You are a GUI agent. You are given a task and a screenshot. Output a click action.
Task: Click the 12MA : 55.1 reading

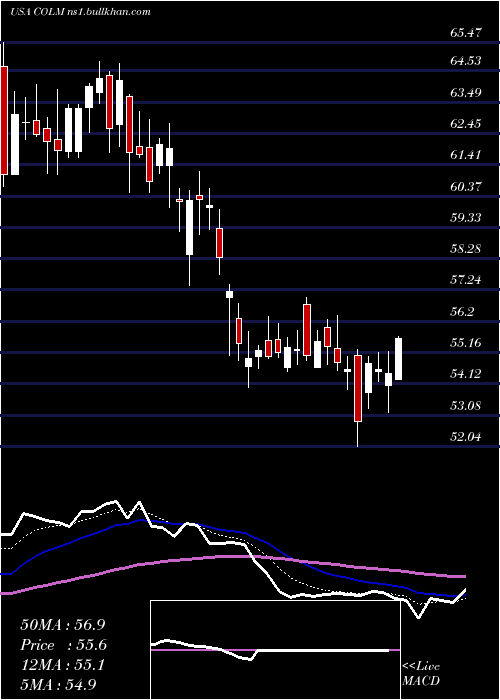tap(62, 665)
